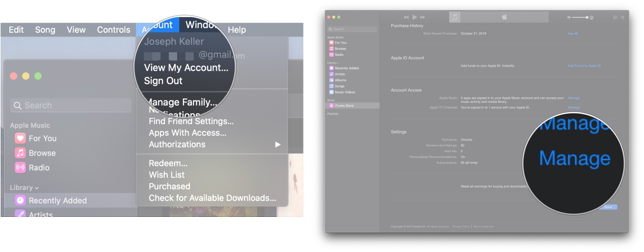Play music in the account page window
Viewport: 644px width, 252px height.
415,17
